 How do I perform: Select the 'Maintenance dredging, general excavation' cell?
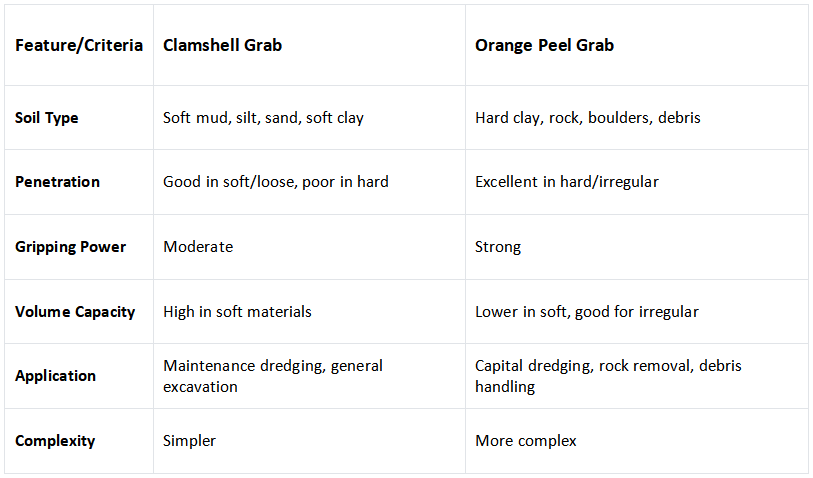tap(309, 376)
